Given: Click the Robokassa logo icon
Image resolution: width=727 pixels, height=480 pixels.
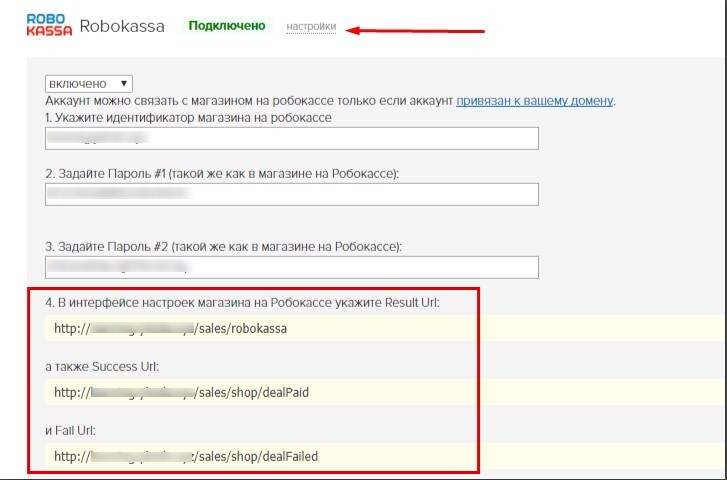Looking at the screenshot, I should (x=49, y=25).
